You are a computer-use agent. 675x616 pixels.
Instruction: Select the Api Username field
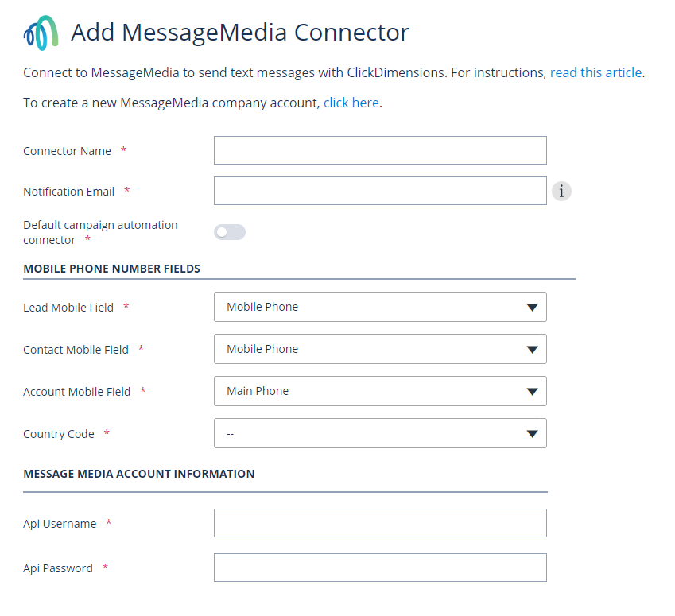tap(380, 523)
